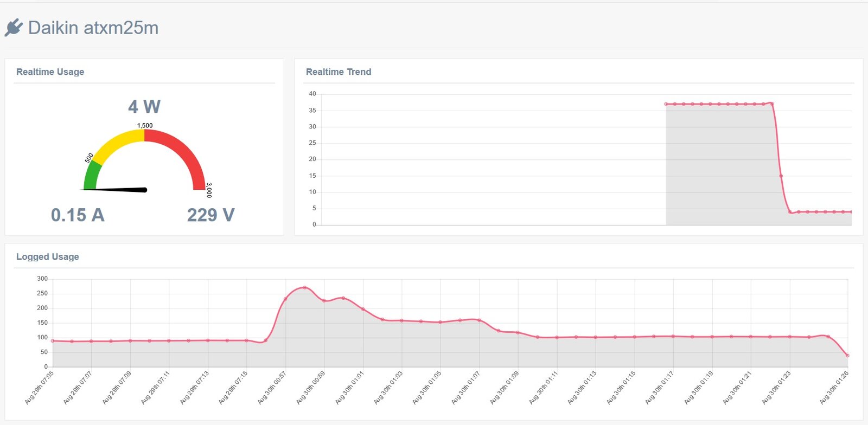The image size is (868, 425).
Task: Click the 0.15 A current reading
Action: [78, 215]
